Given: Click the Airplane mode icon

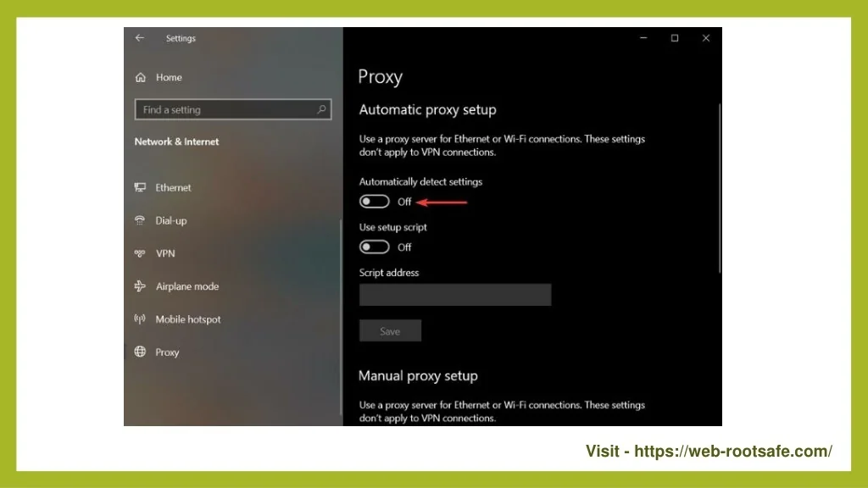Looking at the screenshot, I should point(141,286).
